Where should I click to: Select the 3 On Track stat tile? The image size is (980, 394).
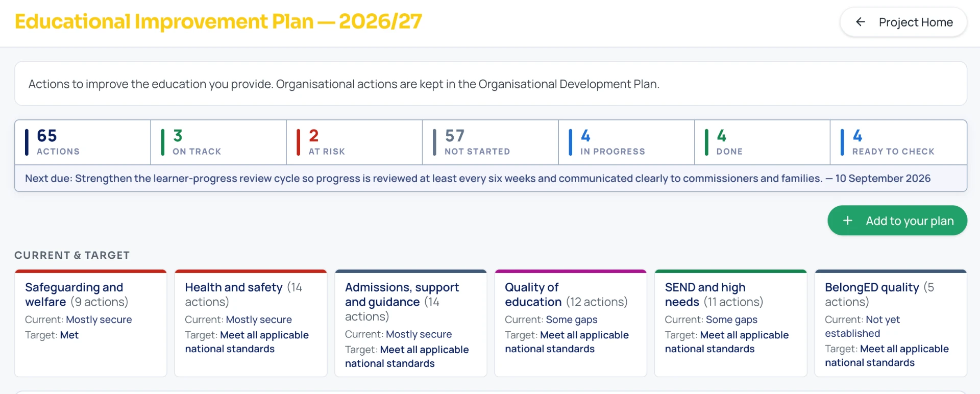point(218,142)
